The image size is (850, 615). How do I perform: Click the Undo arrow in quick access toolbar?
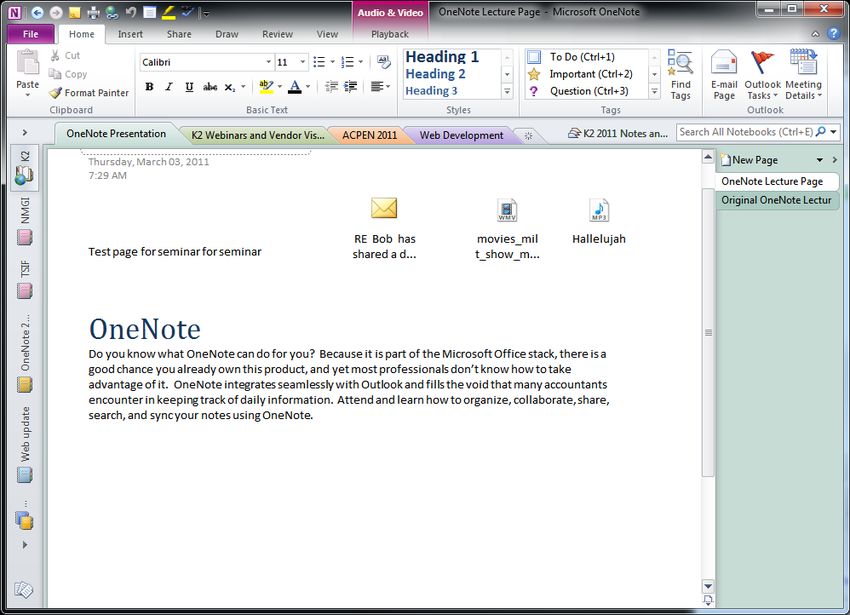coord(131,12)
